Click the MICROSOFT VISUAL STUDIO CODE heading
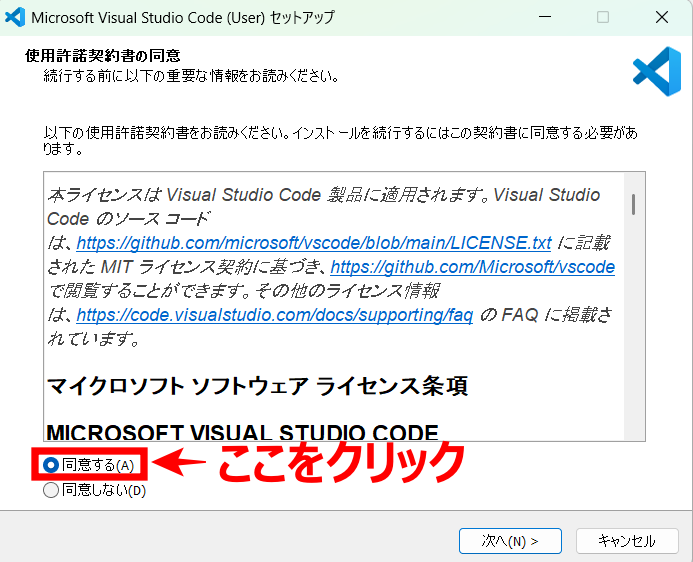This screenshot has width=693, height=562. click(242, 432)
